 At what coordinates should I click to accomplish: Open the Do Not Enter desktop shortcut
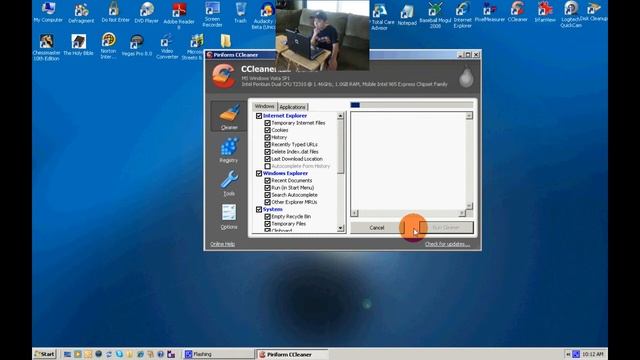pyautogui.click(x=115, y=12)
